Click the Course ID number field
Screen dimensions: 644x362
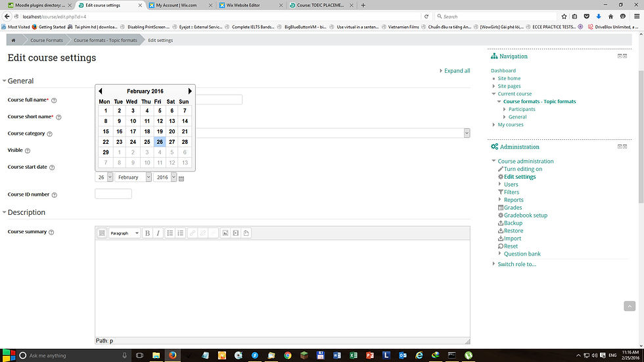pyautogui.click(x=113, y=194)
